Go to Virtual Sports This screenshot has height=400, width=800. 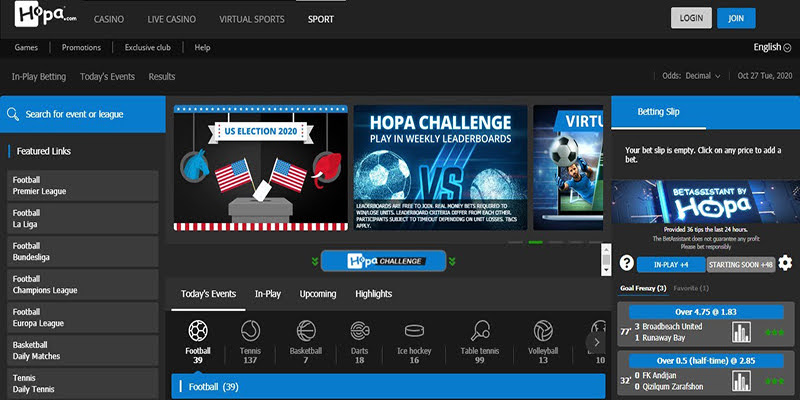point(252,19)
